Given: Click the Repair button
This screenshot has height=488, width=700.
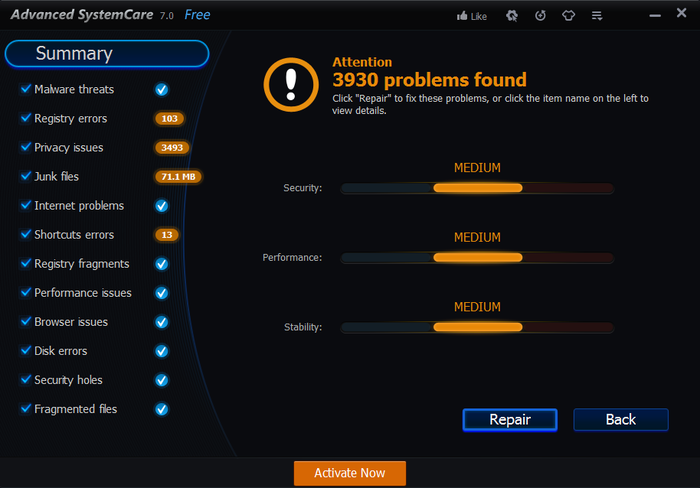Looking at the screenshot, I should pos(510,420).
